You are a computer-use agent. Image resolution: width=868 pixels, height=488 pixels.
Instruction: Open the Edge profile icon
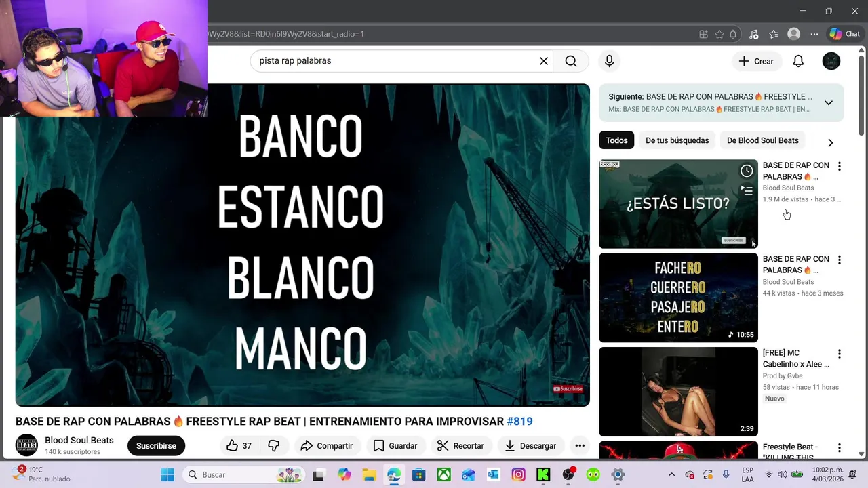click(793, 34)
